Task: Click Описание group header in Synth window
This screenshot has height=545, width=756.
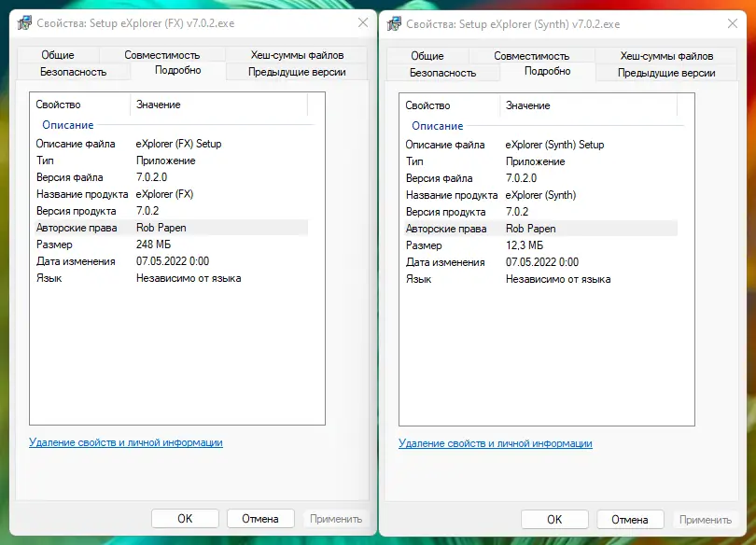Action: (x=438, y=126)
